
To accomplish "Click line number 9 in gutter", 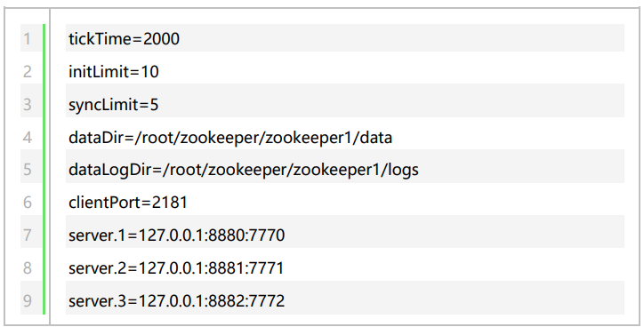I will coord(28,300).
